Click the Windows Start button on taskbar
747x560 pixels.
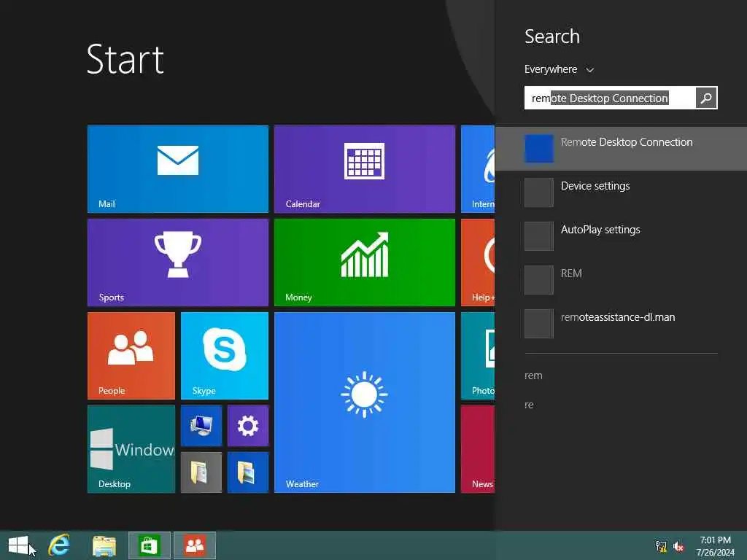18,545
